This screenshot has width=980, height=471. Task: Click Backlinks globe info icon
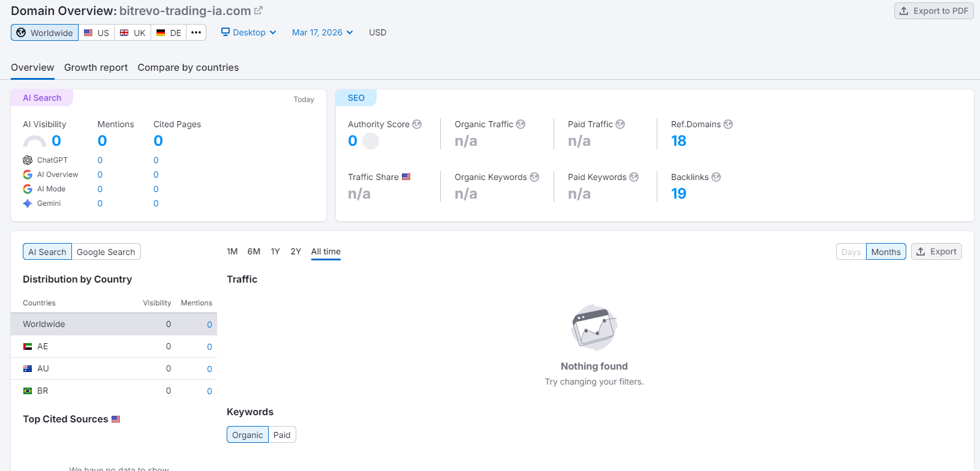tap(716, 177)
